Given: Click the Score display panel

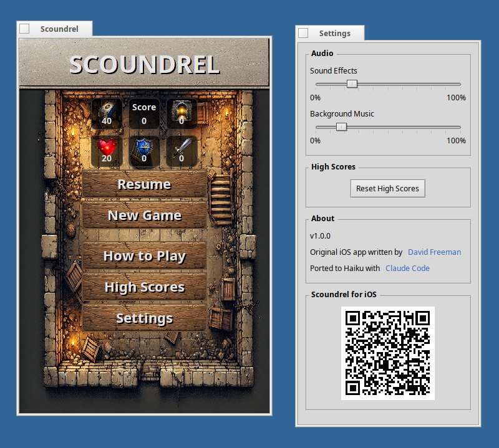Looking at the screenshot, I should pyautogui.click(x=143, y=113).
